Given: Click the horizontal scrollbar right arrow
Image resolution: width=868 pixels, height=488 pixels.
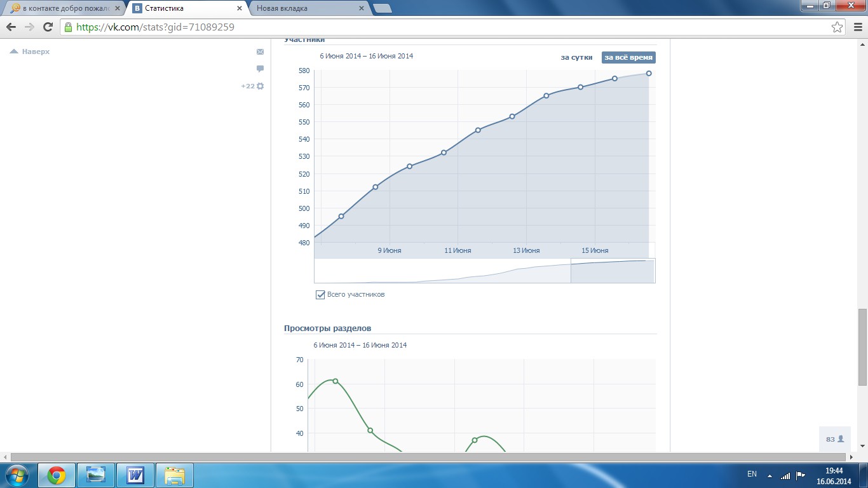Looking at the screenshot, I should (x=853, y=457).
